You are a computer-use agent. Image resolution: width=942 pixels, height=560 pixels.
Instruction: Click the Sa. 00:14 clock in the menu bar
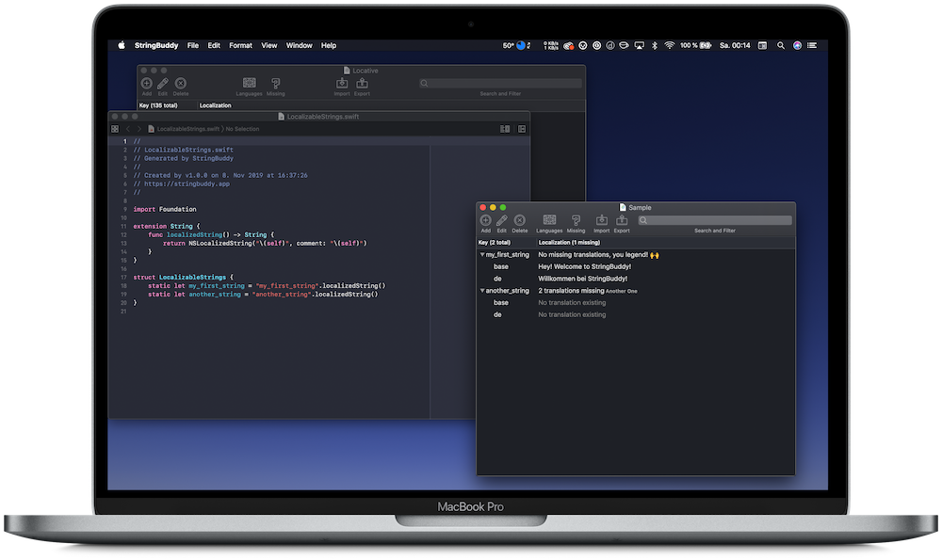tap(735, 45)
